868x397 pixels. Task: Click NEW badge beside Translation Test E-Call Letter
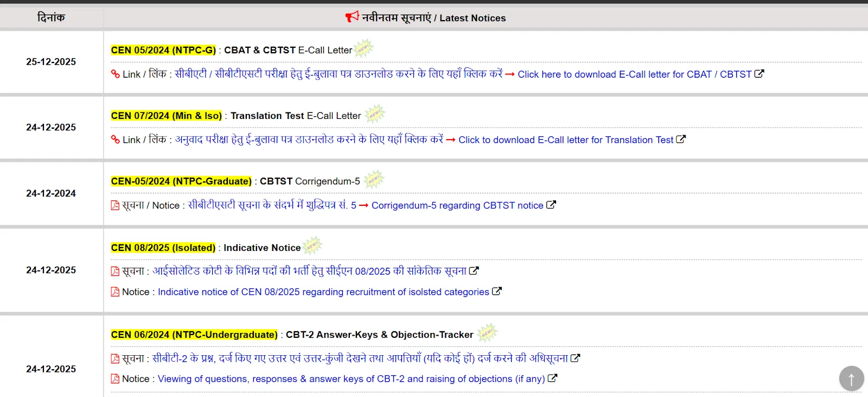tap(375, 114)
